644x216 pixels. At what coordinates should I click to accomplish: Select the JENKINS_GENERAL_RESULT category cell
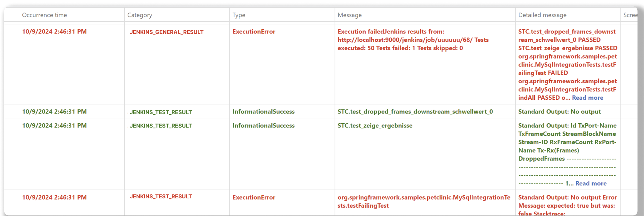point(166,32)
